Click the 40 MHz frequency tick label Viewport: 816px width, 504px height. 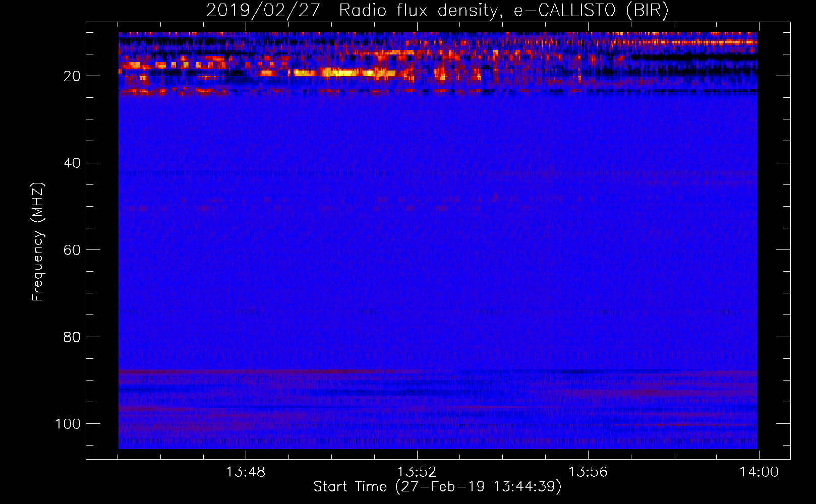coord(72,163)
